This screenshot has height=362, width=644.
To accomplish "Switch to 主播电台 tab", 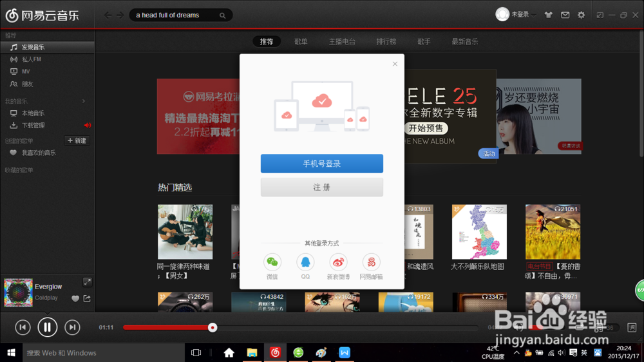I will click(x=342, y=41).
